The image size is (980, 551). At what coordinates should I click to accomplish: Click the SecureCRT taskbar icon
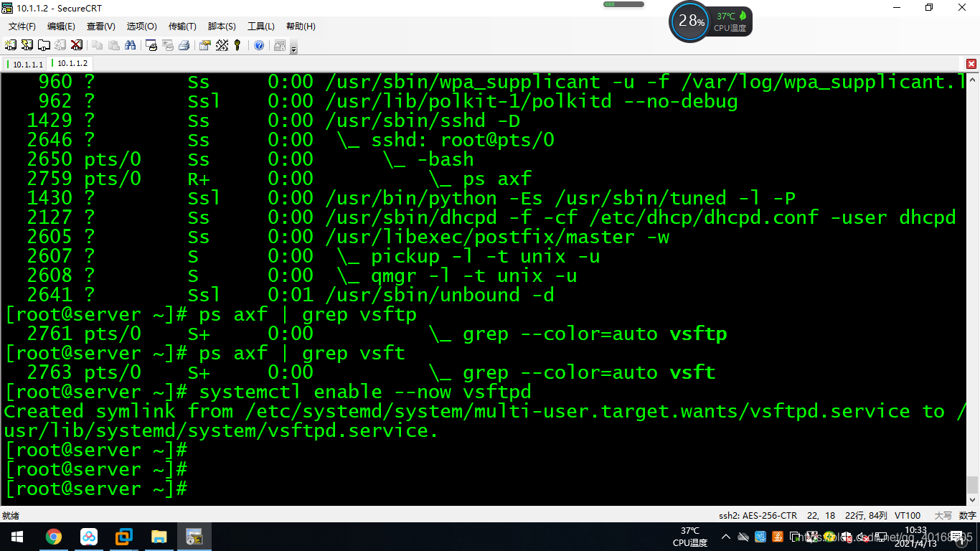(194, 537)
